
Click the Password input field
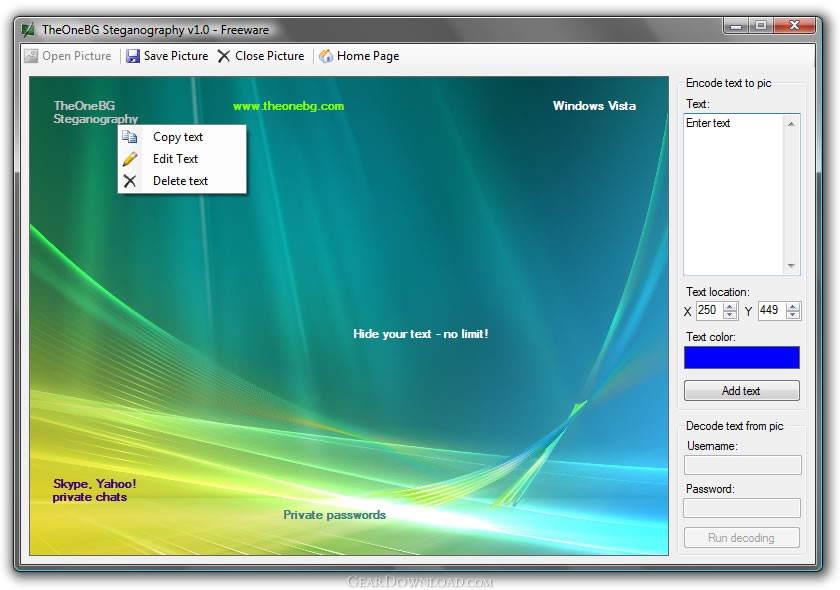pyautogui.click(x=742, y=508)
